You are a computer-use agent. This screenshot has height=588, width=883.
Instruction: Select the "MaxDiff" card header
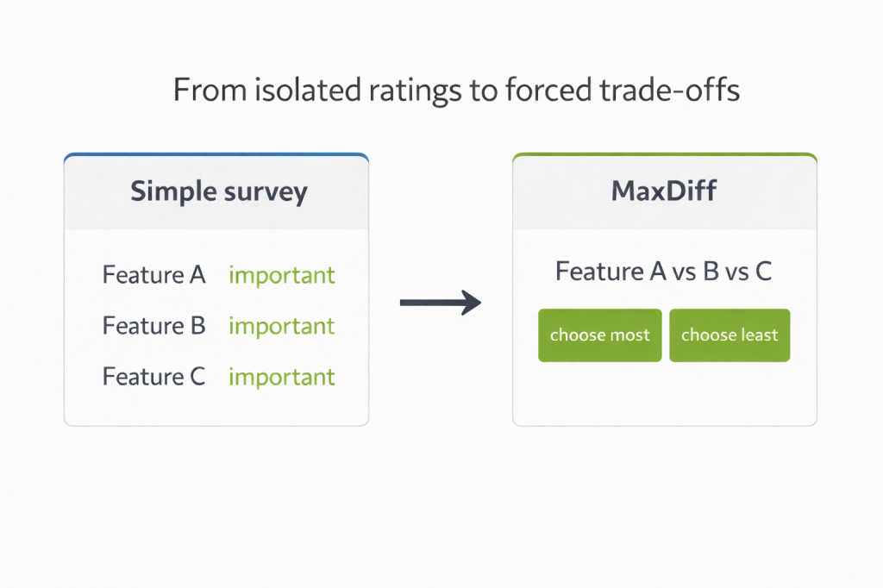coord(664,191)
